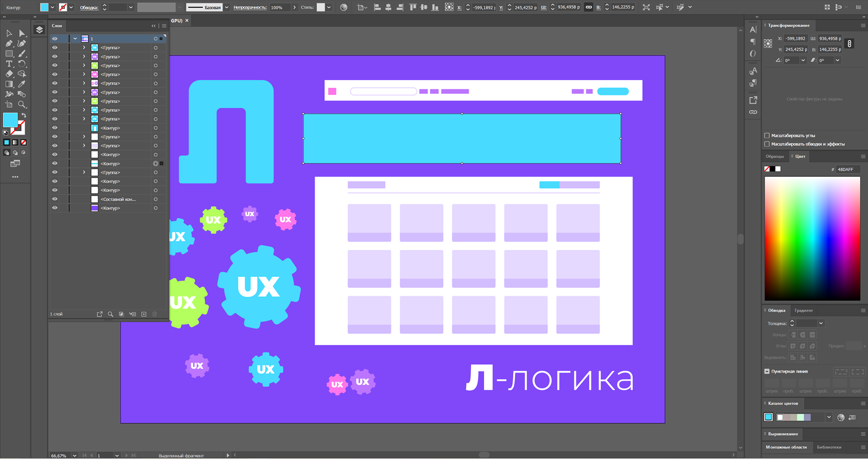The width and height of the screenshot is (868, 459).
Task: Hide the Составной контур layer
Action: pos(54,199)
